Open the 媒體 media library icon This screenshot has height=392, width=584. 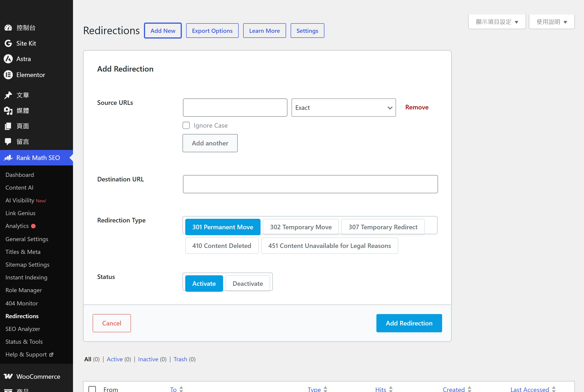[8, 111]
